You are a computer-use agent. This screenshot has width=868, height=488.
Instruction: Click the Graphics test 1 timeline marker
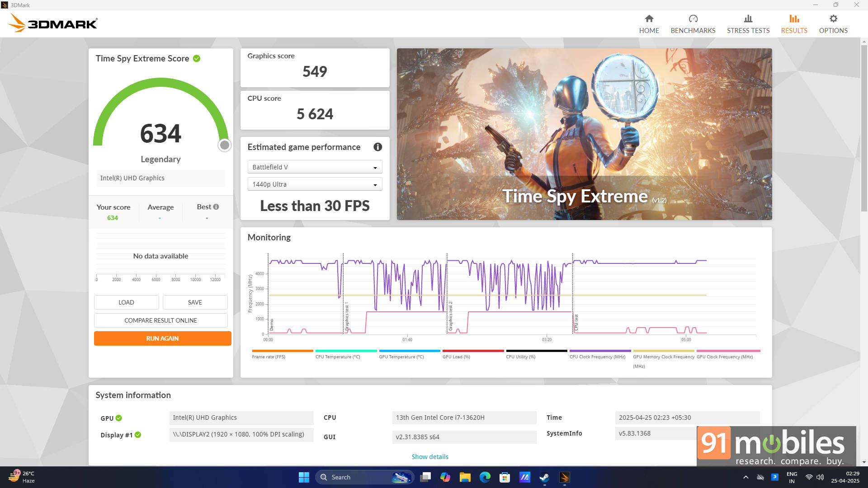(347, 317)
